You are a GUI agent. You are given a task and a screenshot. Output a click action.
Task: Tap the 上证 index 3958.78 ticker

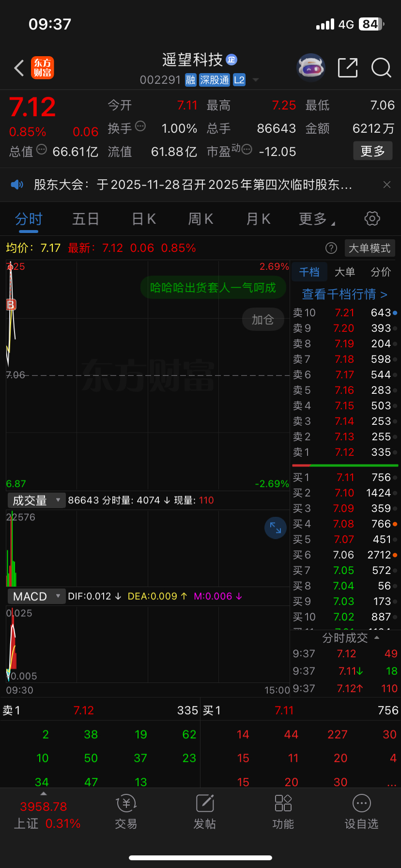44,806
